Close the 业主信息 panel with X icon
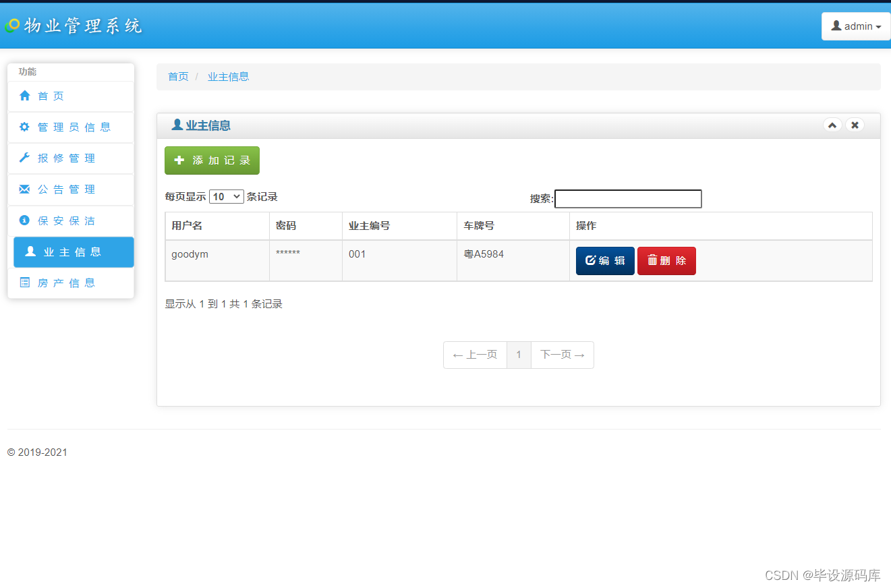This screenshot has width=891, height=588. click(x=855, y=125)
